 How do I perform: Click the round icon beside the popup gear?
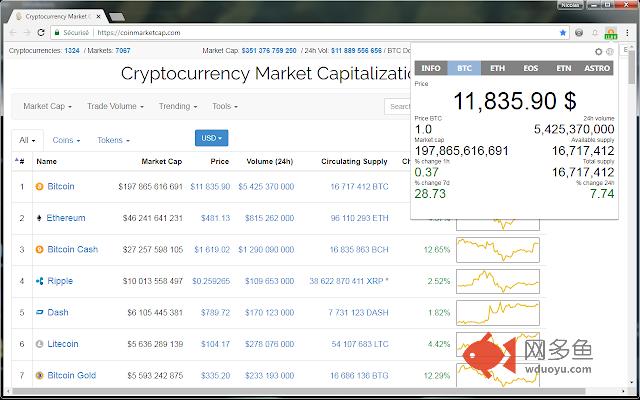tap(610, 51)
